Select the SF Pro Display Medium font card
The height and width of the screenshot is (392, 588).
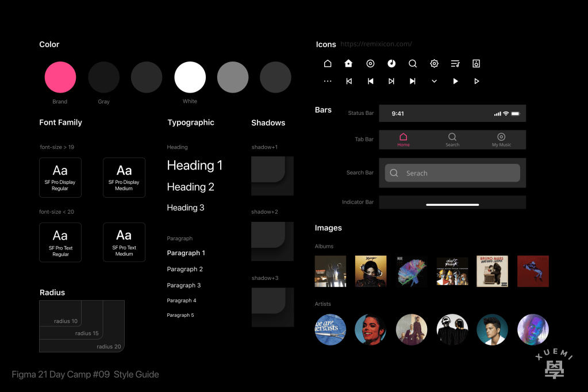tap(124, 178)
